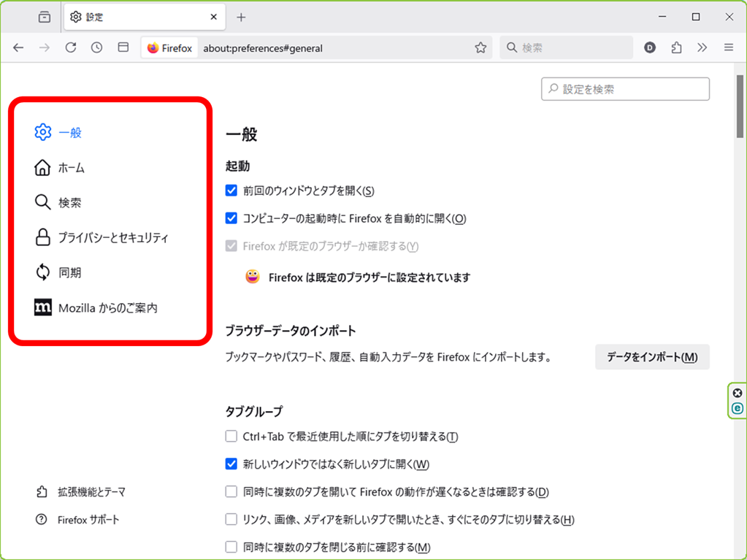Click the forward navigation arrow

45,47
